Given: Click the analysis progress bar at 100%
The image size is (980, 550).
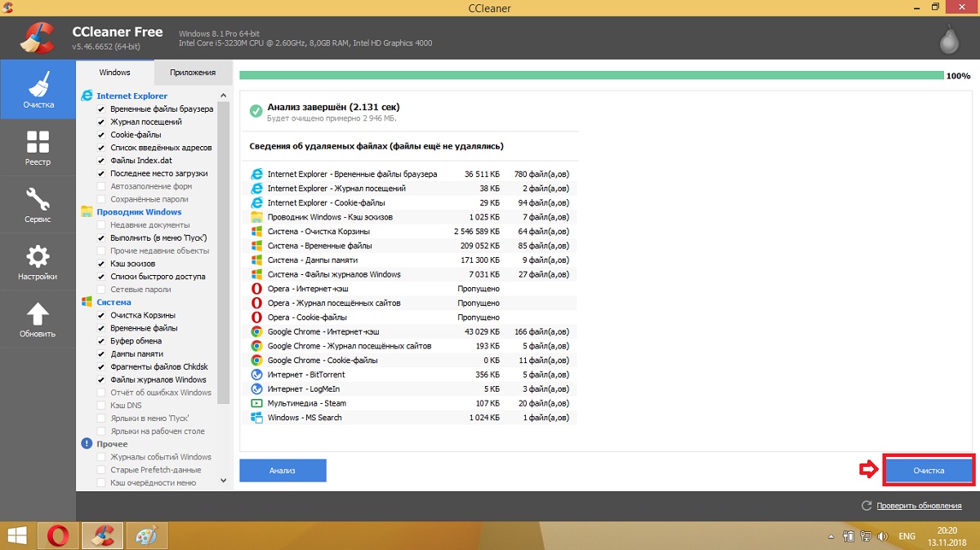Looking at the screenshot, I should (591, 75).
